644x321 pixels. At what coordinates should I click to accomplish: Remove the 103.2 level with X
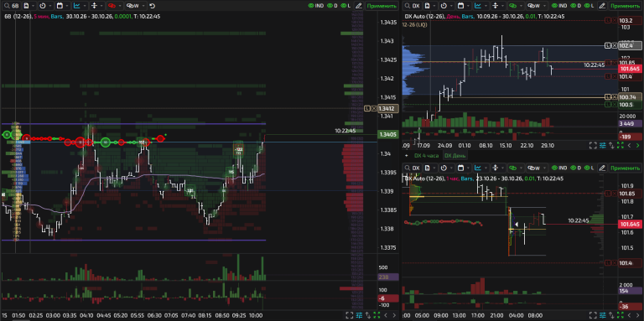coord(615,20)
